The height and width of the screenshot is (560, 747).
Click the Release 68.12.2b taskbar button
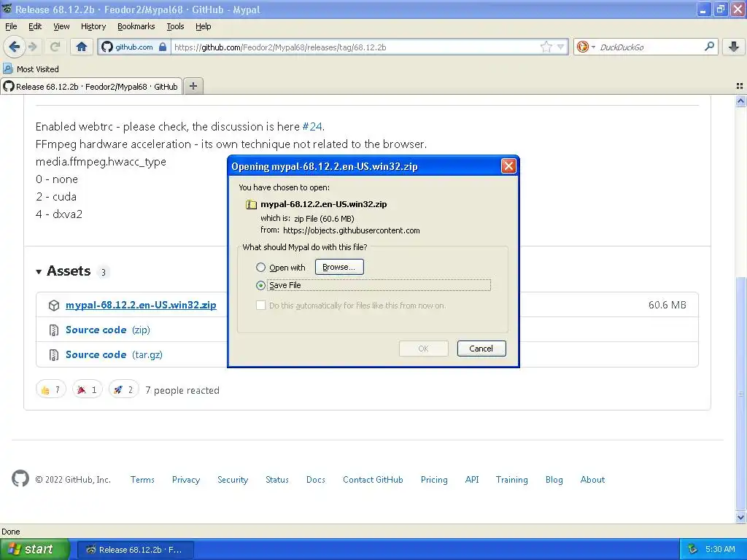click(135, 550)
